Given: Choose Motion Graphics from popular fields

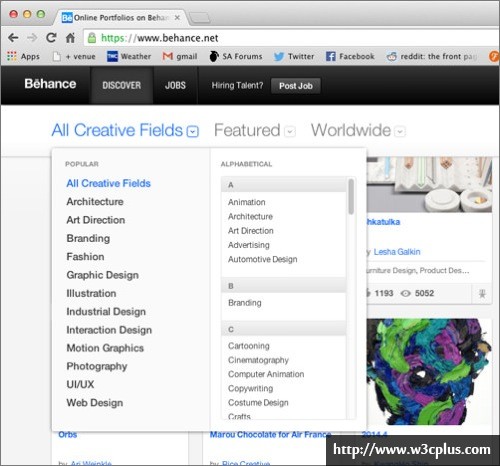Looking at the screenshot, I should (x=105, y=348).
